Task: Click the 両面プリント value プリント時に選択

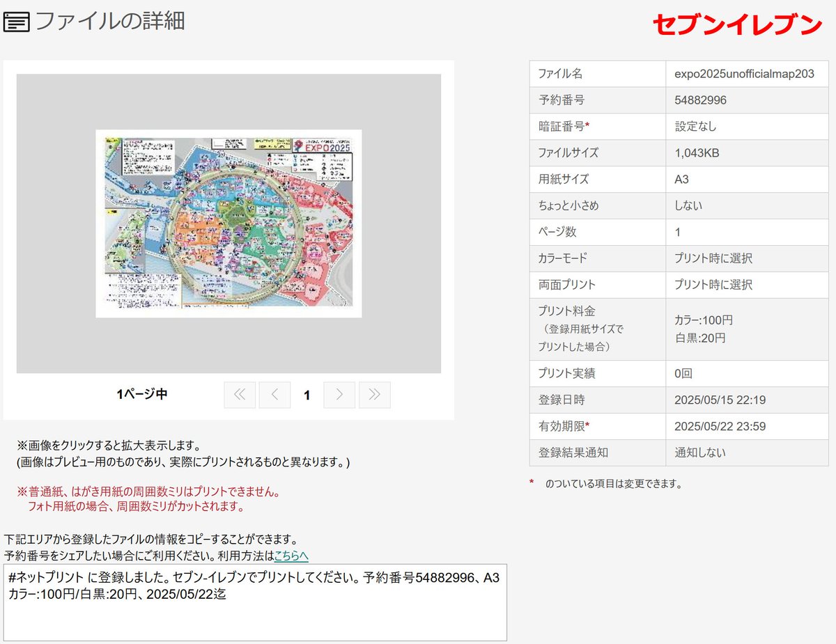Action: (713, 285)
